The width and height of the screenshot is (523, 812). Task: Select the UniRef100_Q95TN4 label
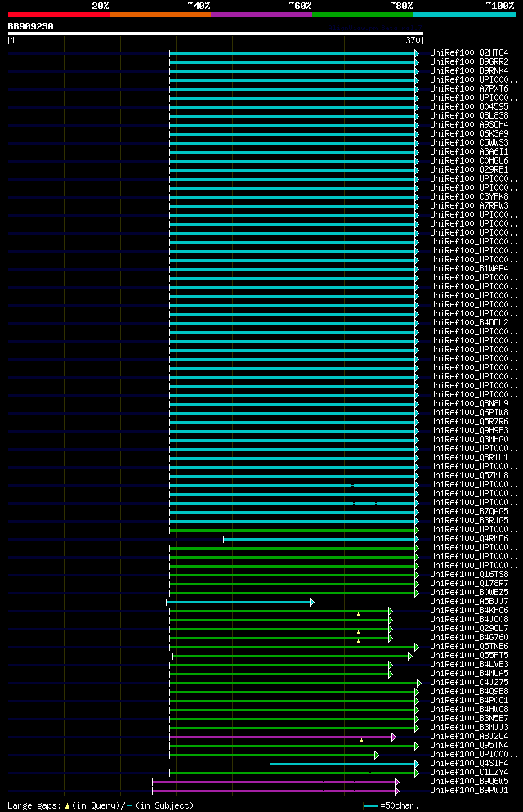[469, 746]
